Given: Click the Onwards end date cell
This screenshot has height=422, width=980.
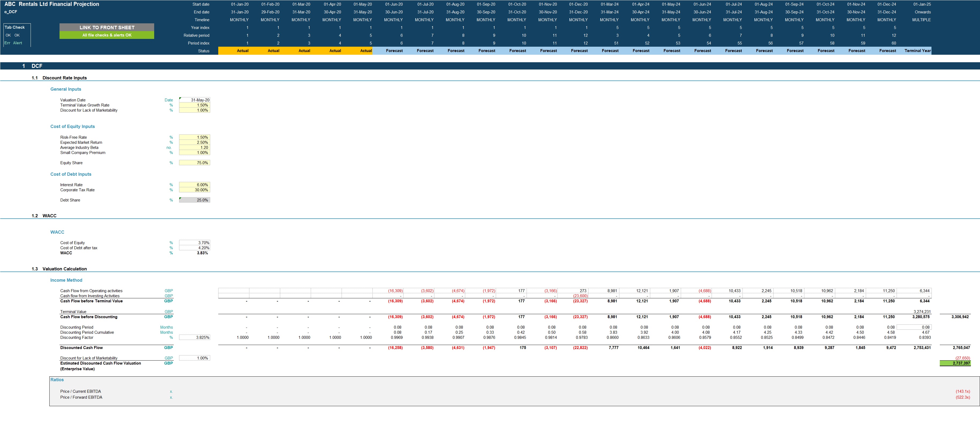Looking at the screenshot, I should pos(923,12).
